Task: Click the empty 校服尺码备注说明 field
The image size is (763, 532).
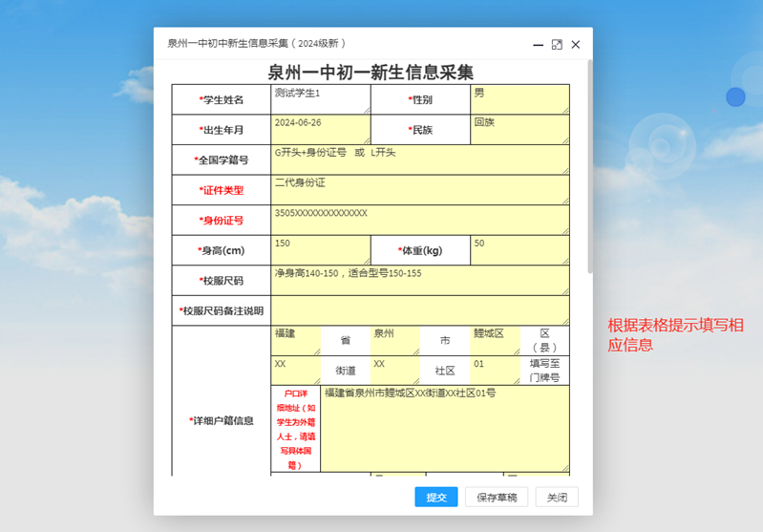Action: (x=420, y=309)
